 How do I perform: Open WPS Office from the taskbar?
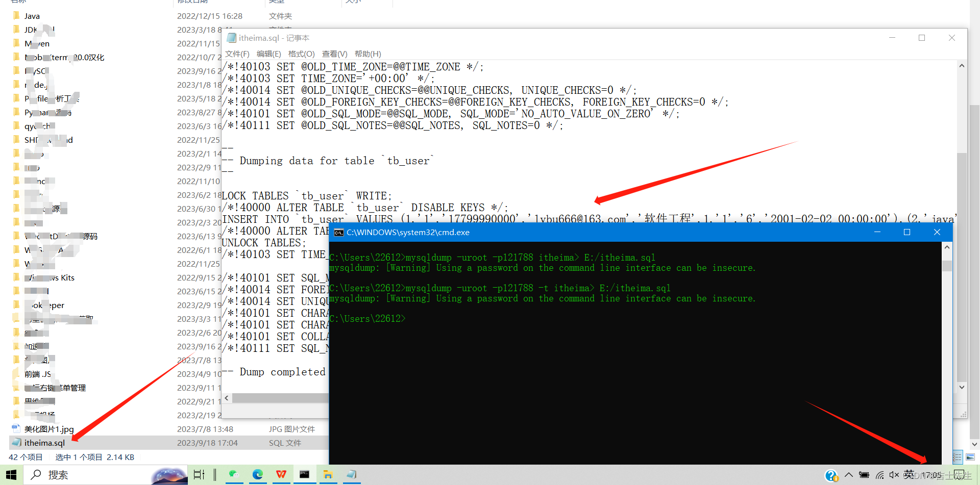(x=281, y=475)
